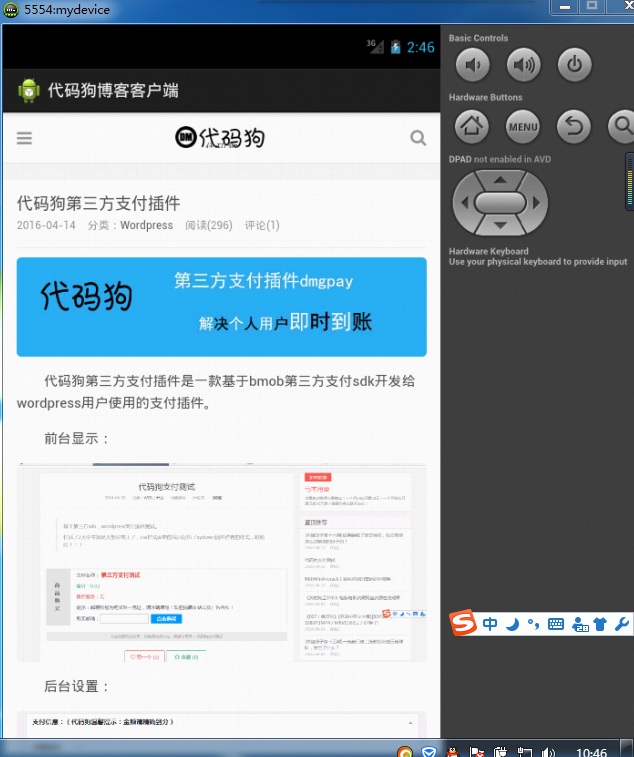Click the emulator power button
634x757 pixels.
pyautogui.click(x=574, y=65)
